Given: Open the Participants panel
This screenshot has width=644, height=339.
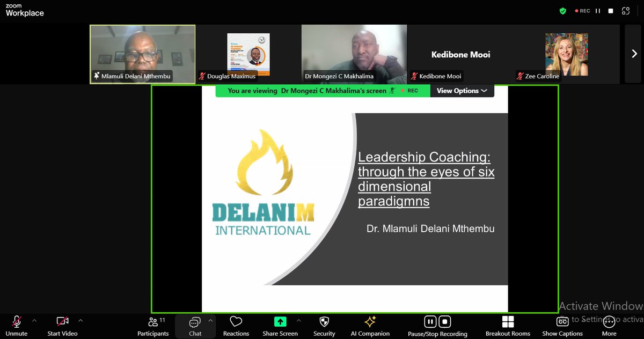Looking at the screenshot, I should coord(153,326).
